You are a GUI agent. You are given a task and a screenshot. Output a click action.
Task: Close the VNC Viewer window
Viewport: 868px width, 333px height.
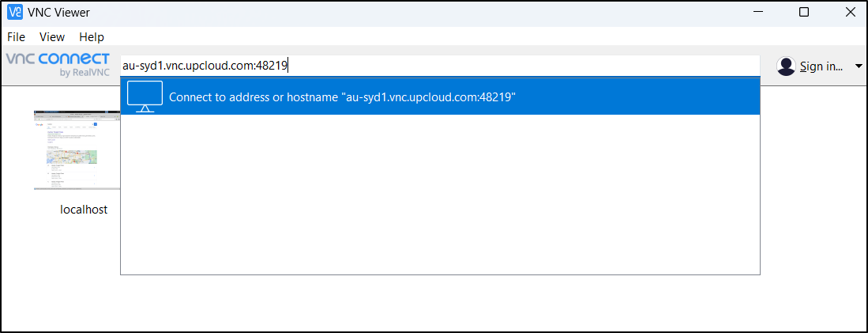pos(849,12)
